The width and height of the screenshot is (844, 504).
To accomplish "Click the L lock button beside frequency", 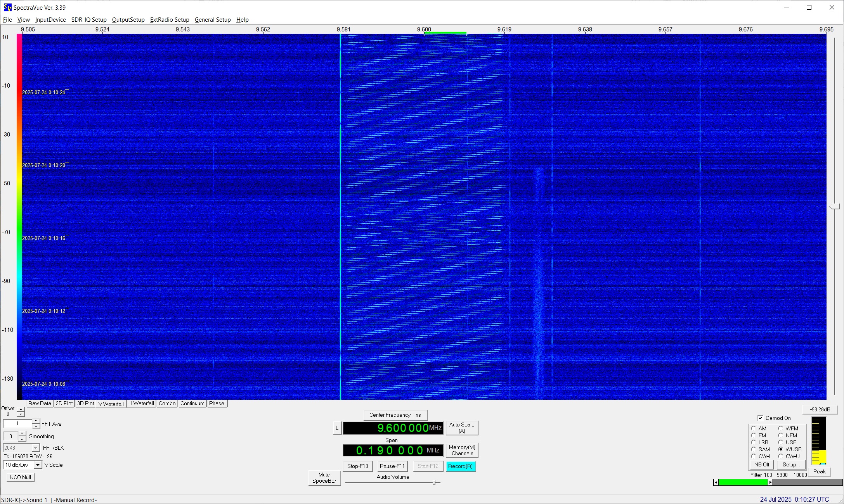I will pos(337,428).
